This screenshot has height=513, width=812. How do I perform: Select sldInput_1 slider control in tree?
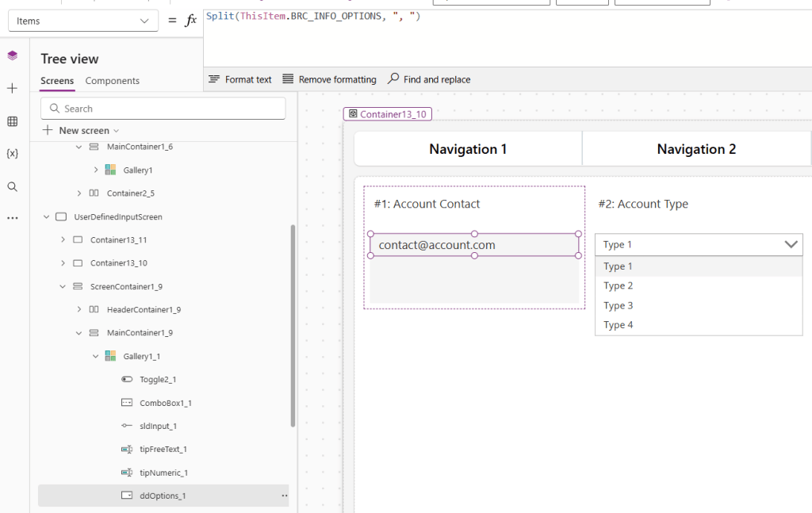pos(158,426)
